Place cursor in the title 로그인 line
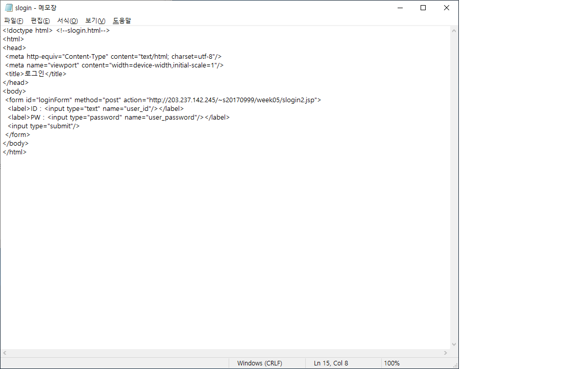Screen dimensions: 588x369 (x=36, y=74)
